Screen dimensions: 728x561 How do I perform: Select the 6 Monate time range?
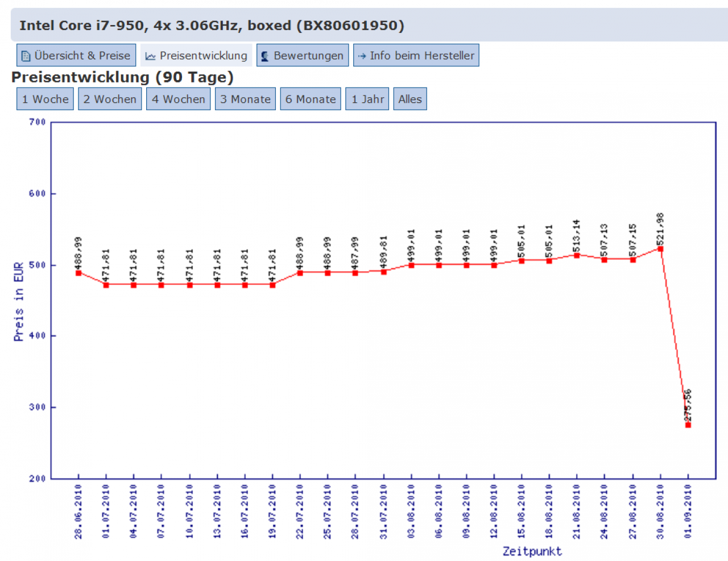[x=311, y=99]
